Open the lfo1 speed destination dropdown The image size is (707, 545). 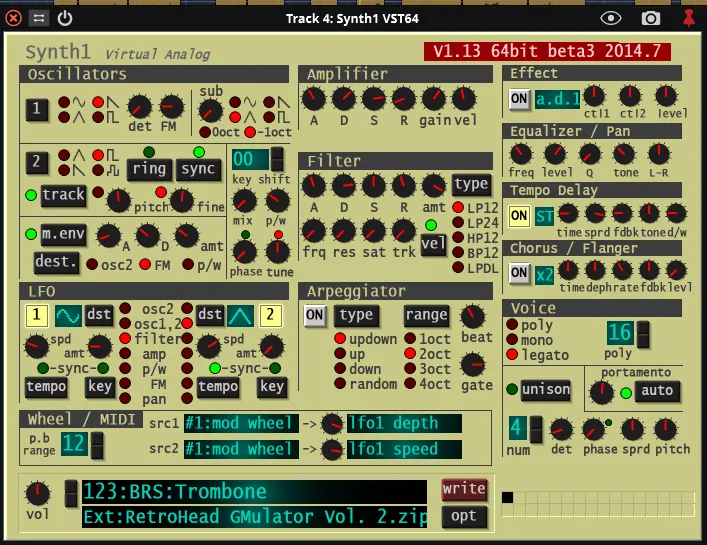(403, 449)
